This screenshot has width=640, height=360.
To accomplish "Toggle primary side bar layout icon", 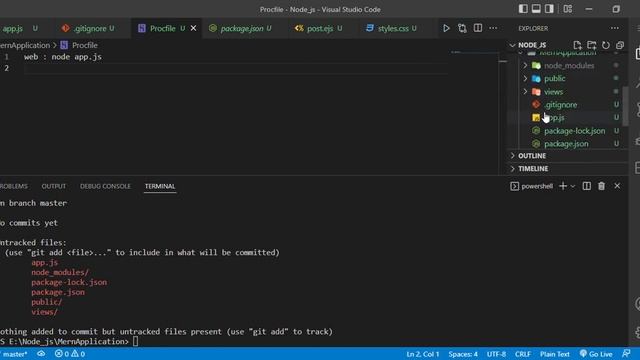I will 523,9.
